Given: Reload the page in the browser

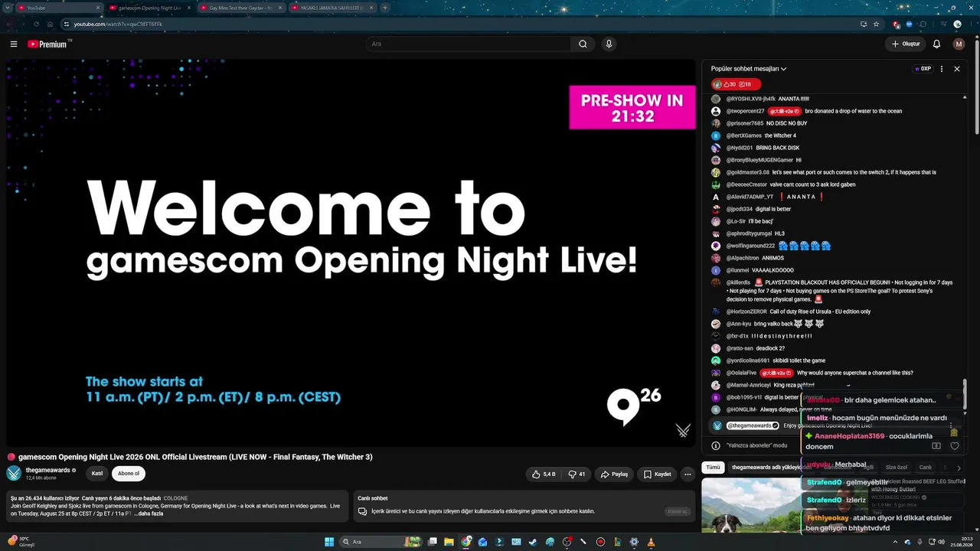Looking at the screenshot, I should point(36,24).
